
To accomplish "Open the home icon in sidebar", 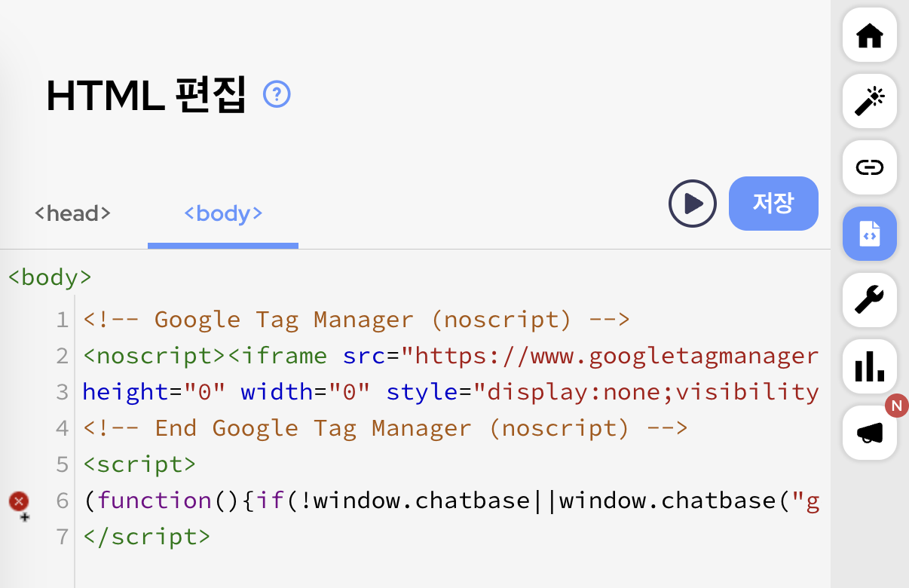I will pos(870,35).
